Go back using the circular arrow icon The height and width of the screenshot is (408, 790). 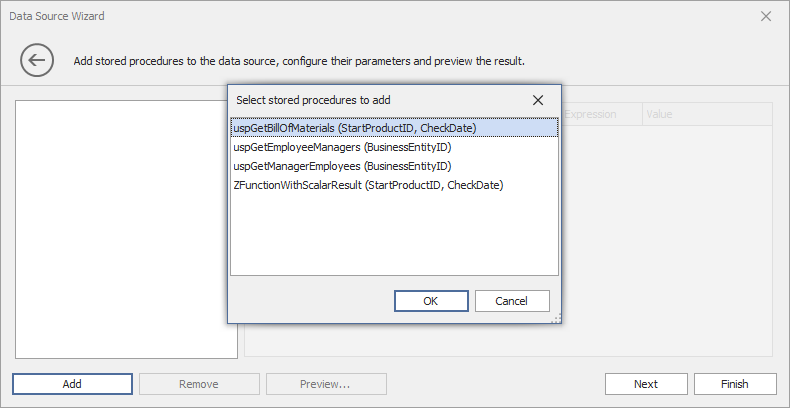(x=37, y=60)
